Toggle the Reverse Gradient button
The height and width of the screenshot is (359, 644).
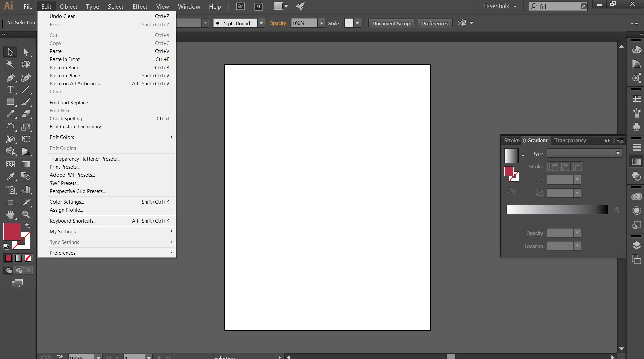[511, 191]
